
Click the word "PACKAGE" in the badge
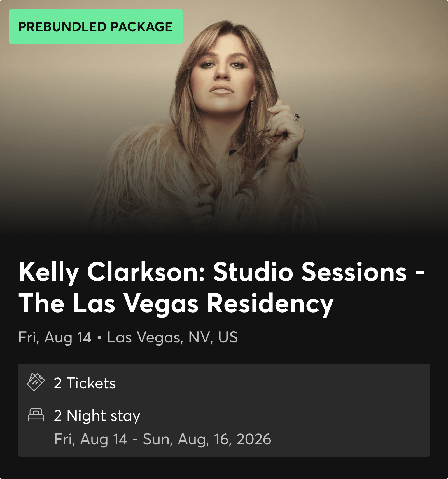[141, 27]
